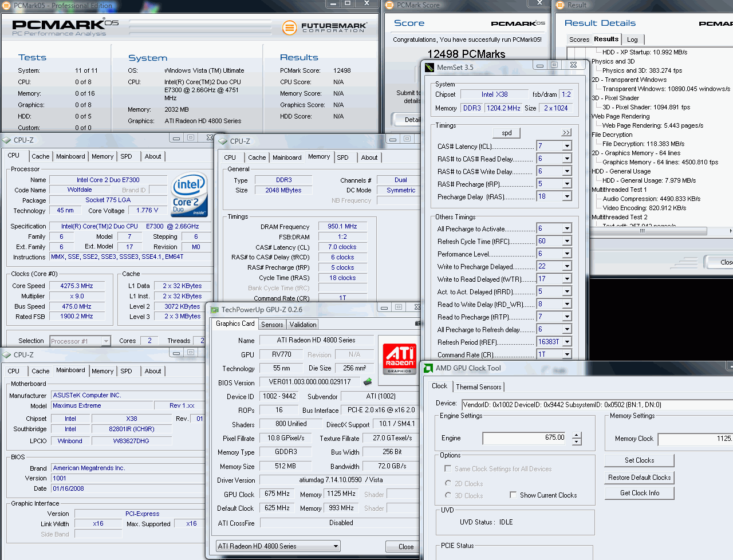Click the BIOS save chip icon in GPU-Z
Image resolution: width=733 pixels, height=560 pixels.
pyautogui.click(x=368, y=381)
